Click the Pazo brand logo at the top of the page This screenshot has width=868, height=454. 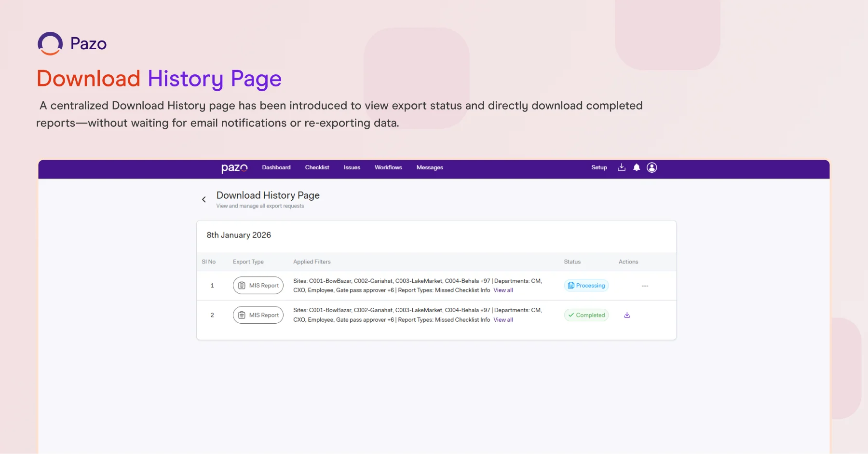click(x=72, y=43)
